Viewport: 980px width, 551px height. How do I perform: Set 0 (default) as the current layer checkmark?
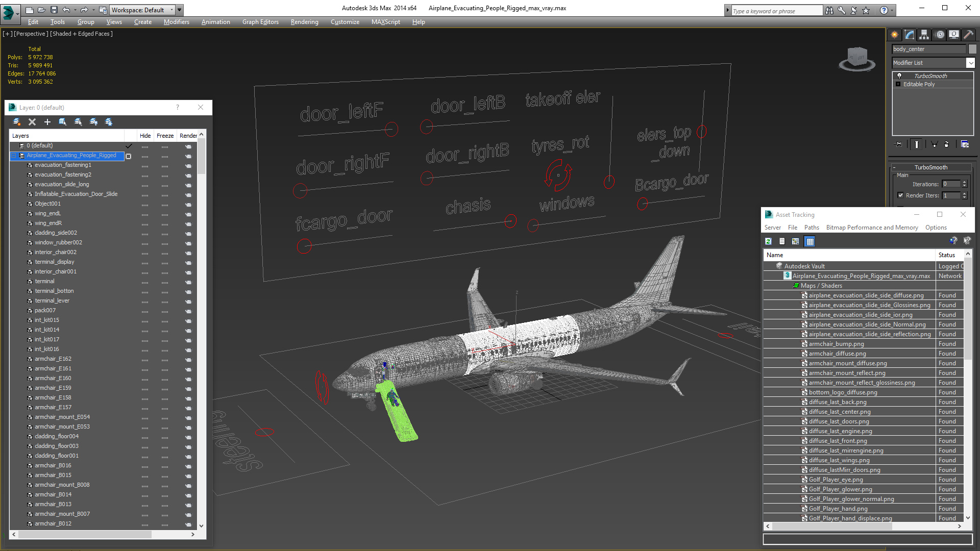coord(129,146)
